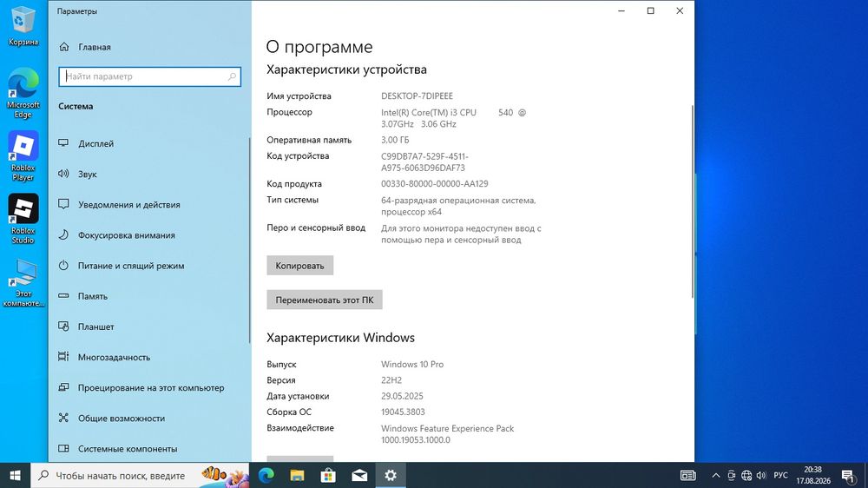Select the Звук speaker icon

[x=63, y=174]
